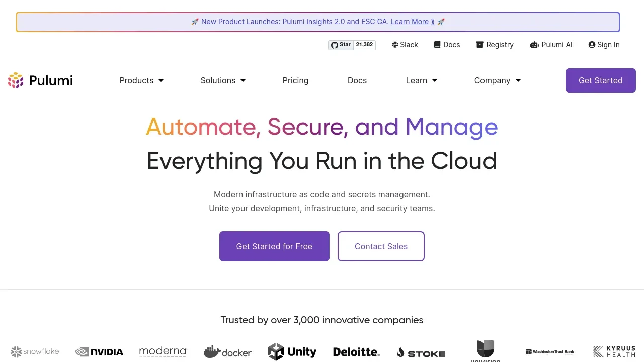644x362 pixels.
Task: Click the Pulumi wordmark text
Action: tap(51, 80)
